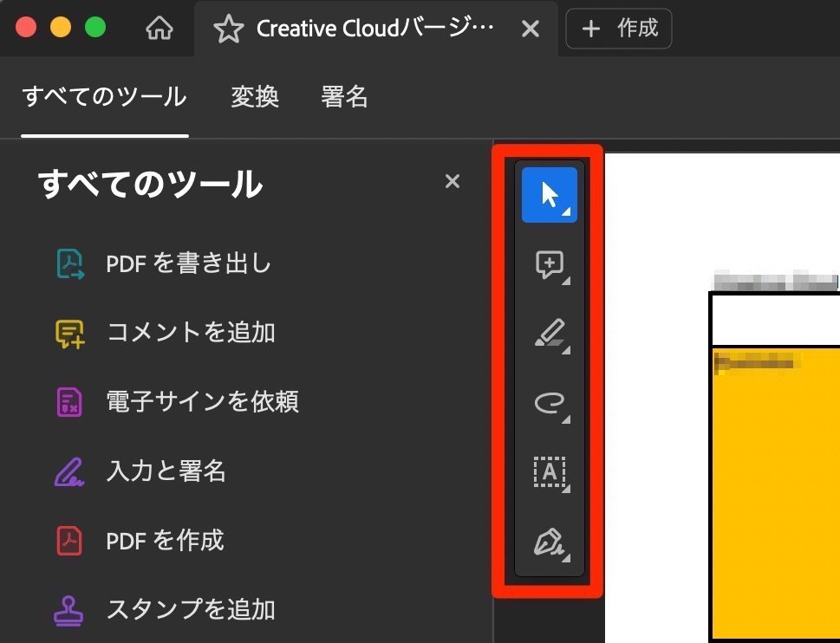Select the arrow selection tool
Screen dimensions: 840x643
pyautogui.click(x=548, y=194)
